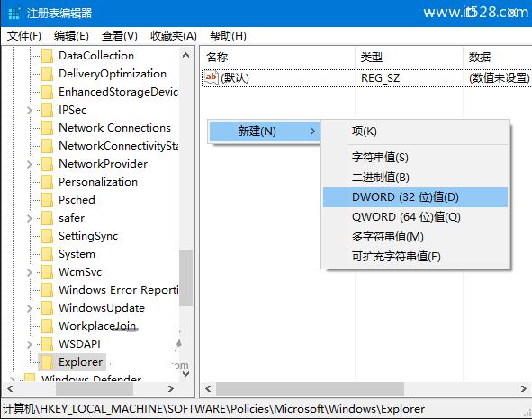Click tree pane horizontal scroll left arrow
The height and width of the screenshot is (419, 532).
10,388
